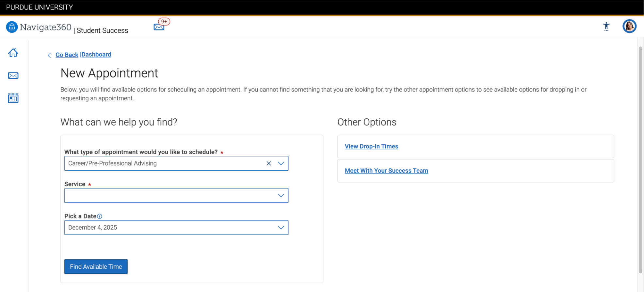Open the Service dropdown
Screen dimensions: 644x292
(x=176, y=196)
